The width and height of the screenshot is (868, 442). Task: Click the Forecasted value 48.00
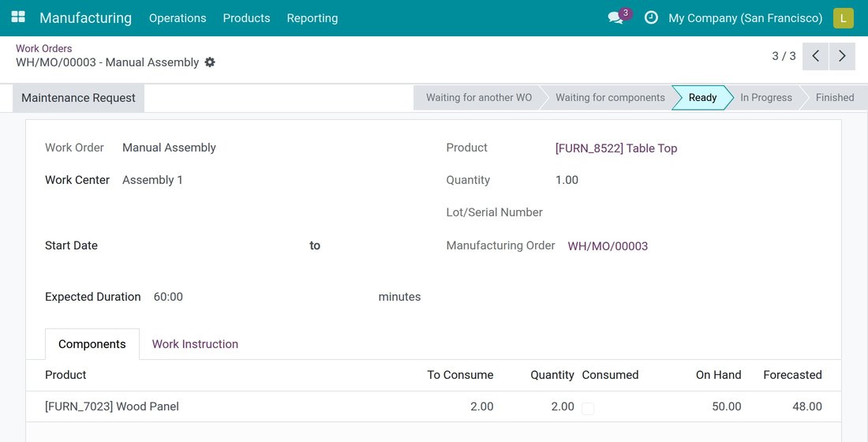[807, 406]
